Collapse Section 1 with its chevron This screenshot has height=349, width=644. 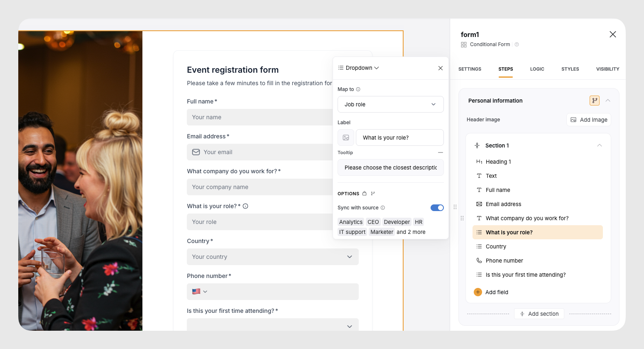tap(600, 145)
